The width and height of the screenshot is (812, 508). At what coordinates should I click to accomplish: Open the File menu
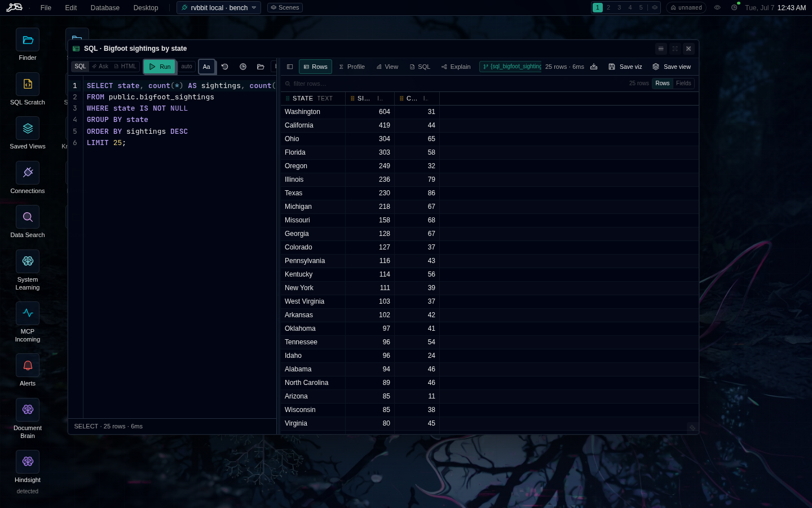coord(46,8)
